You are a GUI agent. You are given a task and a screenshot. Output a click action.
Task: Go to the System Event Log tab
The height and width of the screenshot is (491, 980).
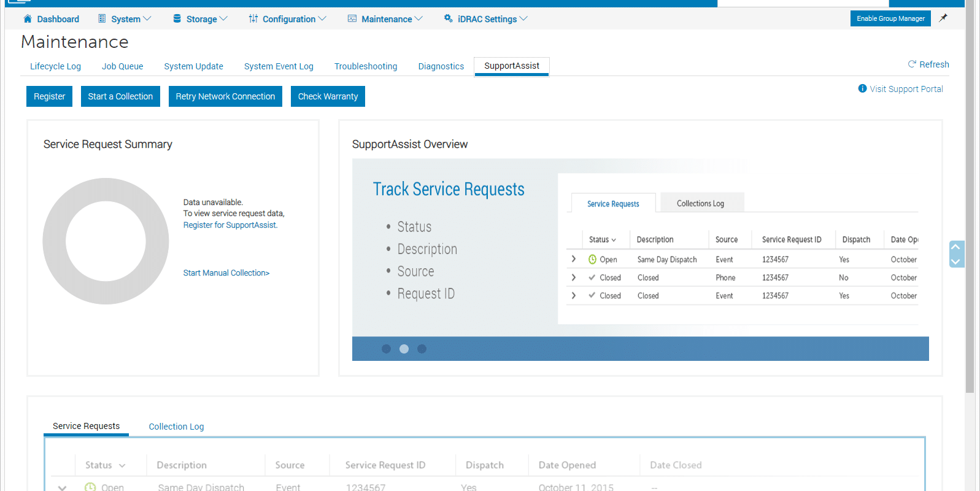pos(279,66)
